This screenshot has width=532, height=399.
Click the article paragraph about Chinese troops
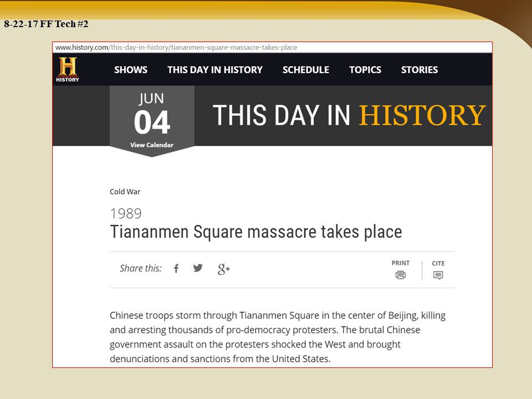point(278,337)
